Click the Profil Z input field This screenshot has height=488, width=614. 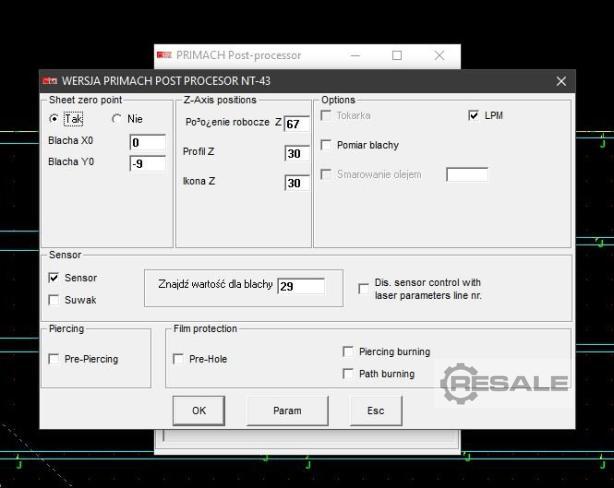click(297, 153)
